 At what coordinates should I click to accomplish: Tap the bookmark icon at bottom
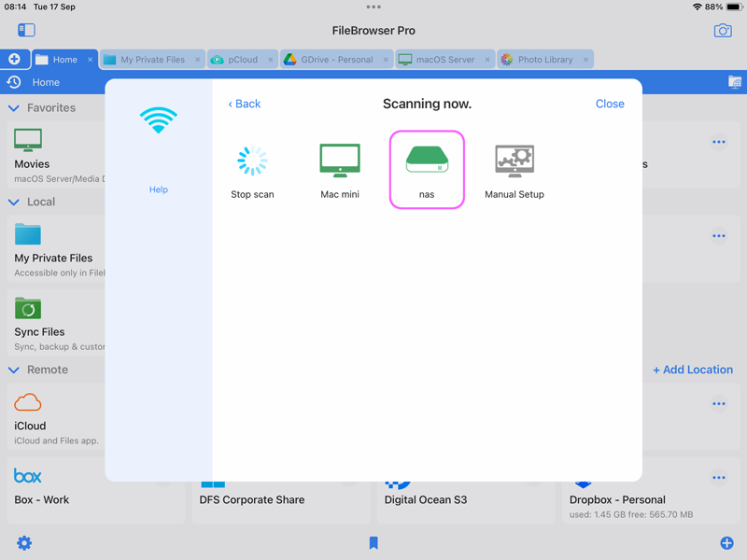[x=373, y=543]
